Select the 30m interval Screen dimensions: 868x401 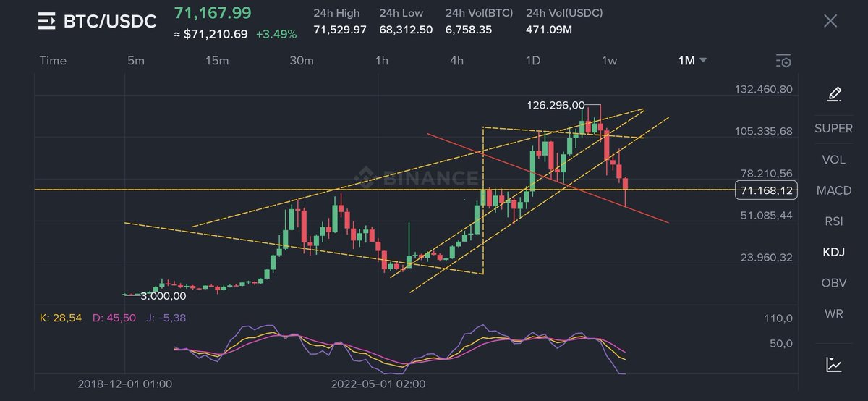pyautogui.click(x=302, y=61)
